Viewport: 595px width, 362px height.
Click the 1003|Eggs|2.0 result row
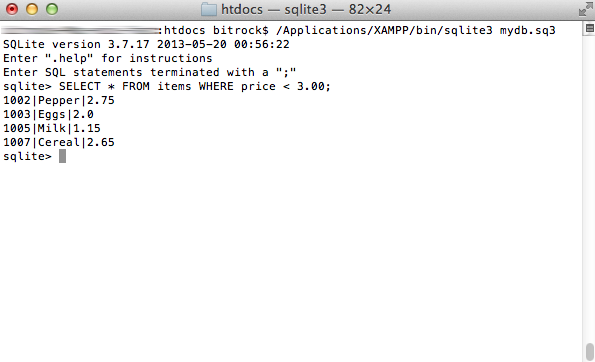48,114
